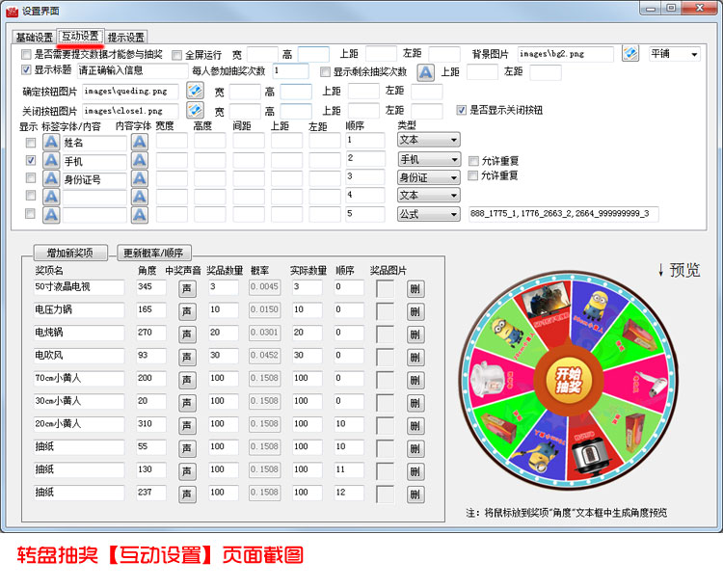
Task: Click the label font icon for 姓名 row
Action: pyautogui.click(x=52, y=142)
